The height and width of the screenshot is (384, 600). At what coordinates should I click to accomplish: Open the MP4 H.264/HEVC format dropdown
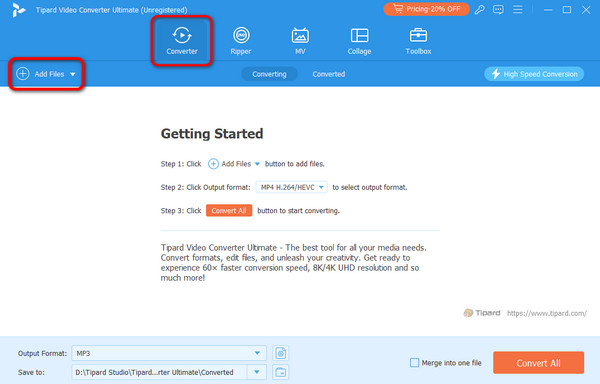(x=292, y=187)
